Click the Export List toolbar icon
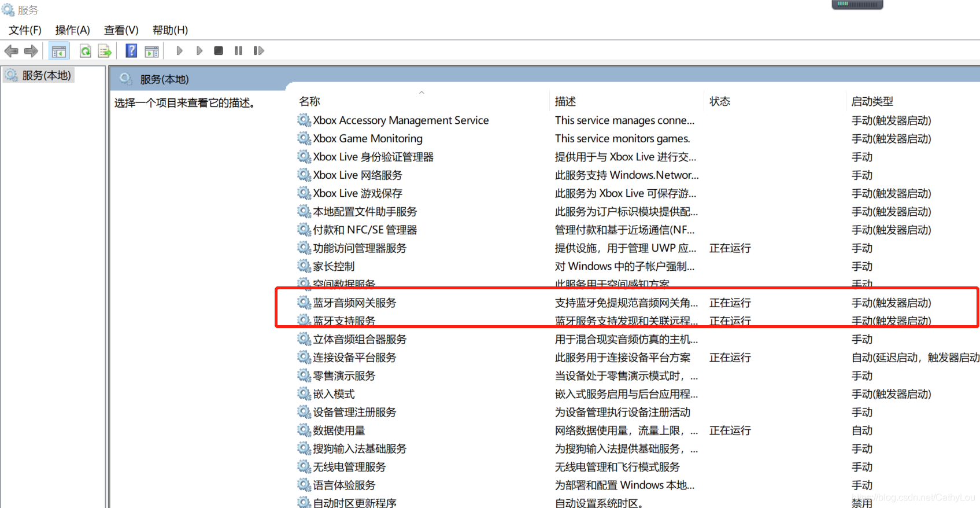Viewport: 980px width, 508px height. coord(105,51)
